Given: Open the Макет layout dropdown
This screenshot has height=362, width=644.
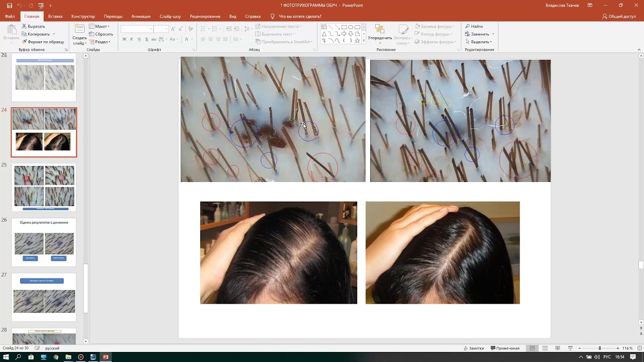Looking at the screenshot, I should click(99, 26).
